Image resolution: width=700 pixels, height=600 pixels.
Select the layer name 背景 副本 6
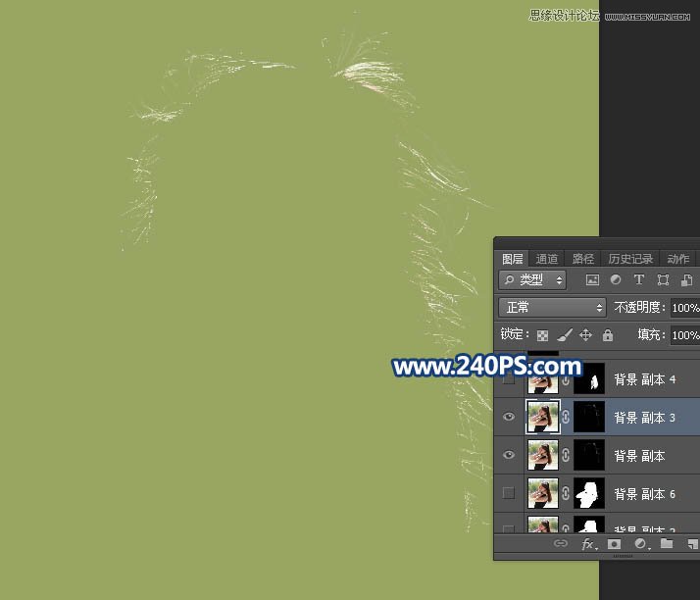645,494
